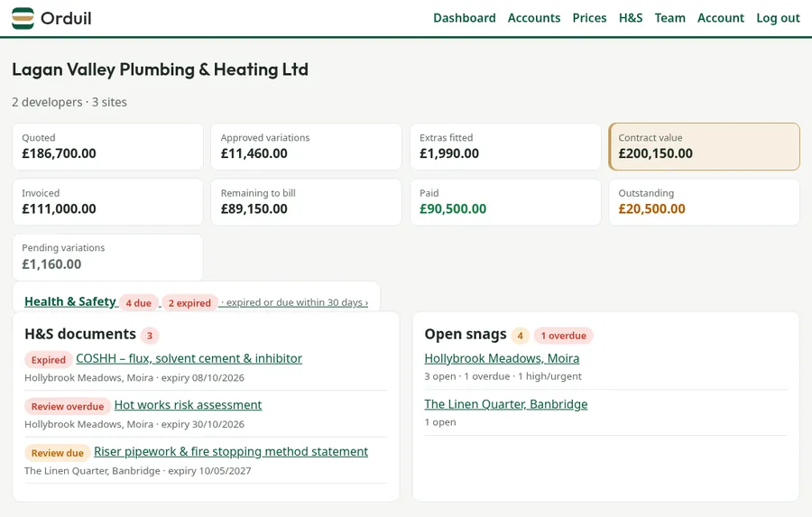The height and width of the screenshot is (517, 812).
Task: Click the Expired status badge
Action: (x=48, y=359)
